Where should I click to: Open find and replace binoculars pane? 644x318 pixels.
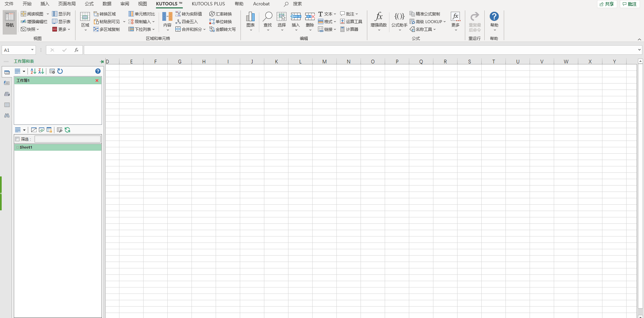click(x=7, y=115)
